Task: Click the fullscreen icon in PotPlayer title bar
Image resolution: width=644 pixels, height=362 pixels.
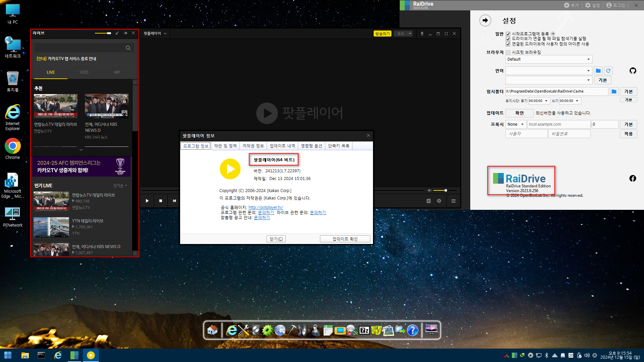Action: pyautogui.click(x=446, y=34)
